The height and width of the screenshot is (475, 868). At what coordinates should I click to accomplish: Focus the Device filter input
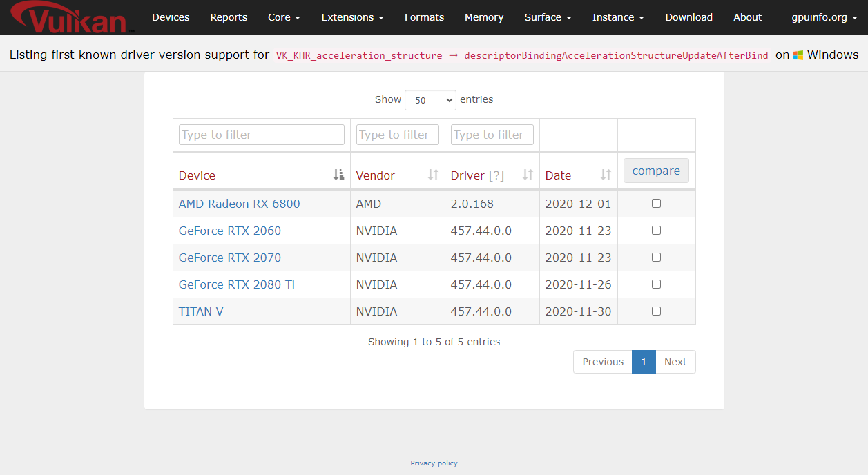(x=262, y=135)
